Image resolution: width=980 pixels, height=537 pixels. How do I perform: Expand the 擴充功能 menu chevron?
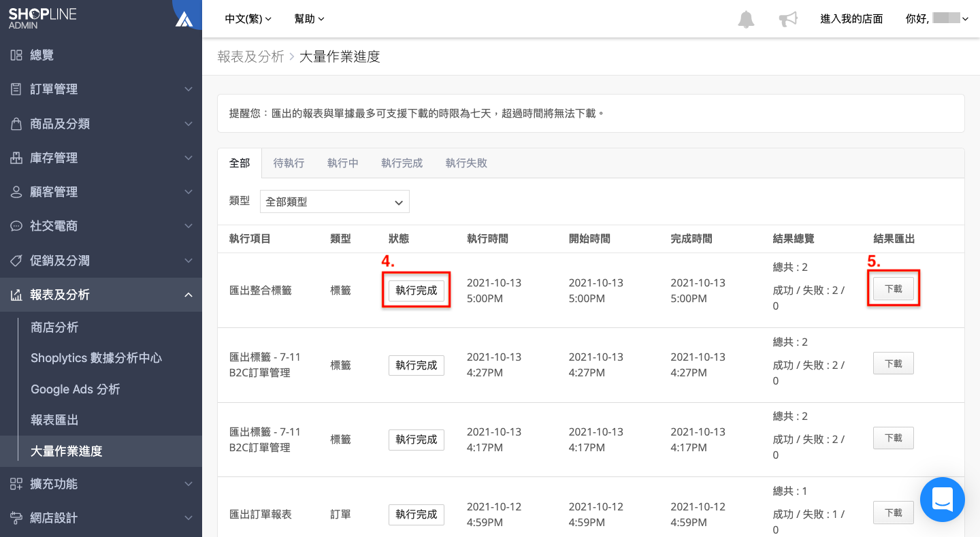click(189, 484)
